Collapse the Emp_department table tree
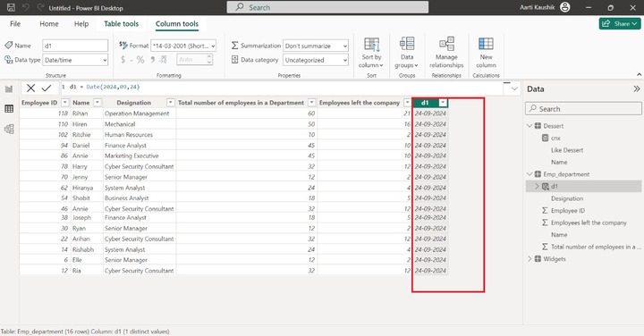 (x=530, y=174)
